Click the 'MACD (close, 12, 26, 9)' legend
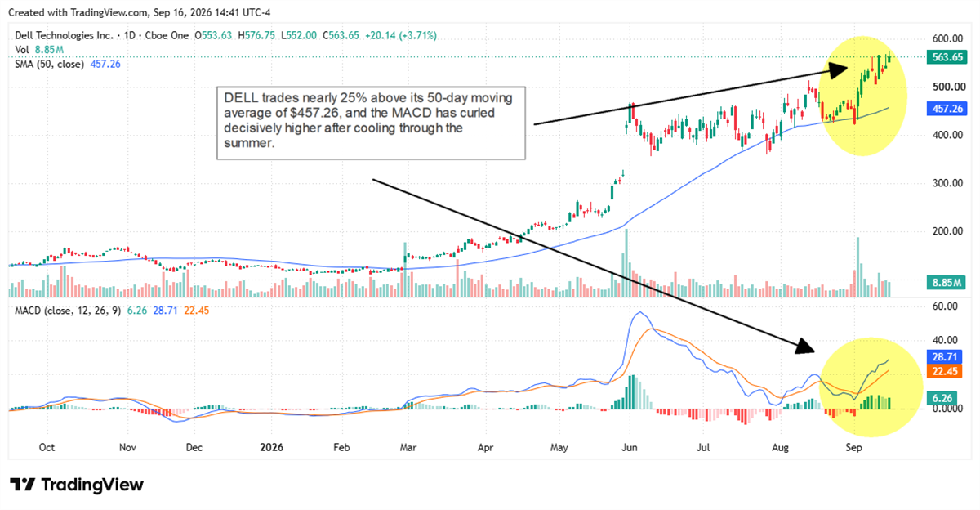Viewport: 980px width, 510px height. pos(67,311)
